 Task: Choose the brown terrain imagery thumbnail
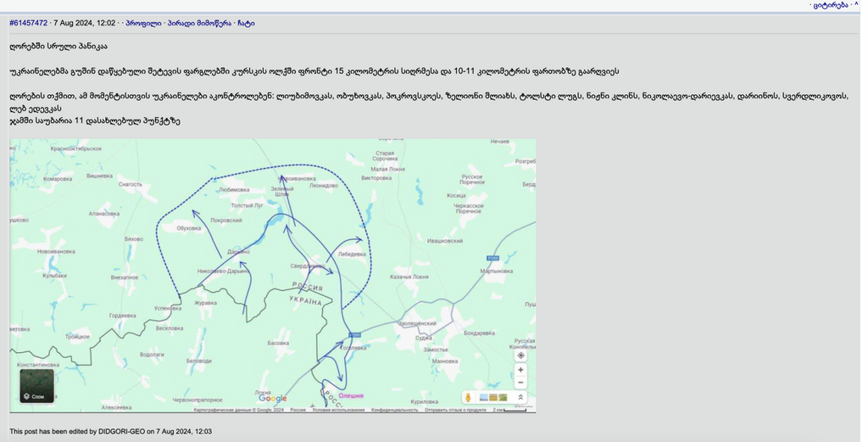coord(493,398)
